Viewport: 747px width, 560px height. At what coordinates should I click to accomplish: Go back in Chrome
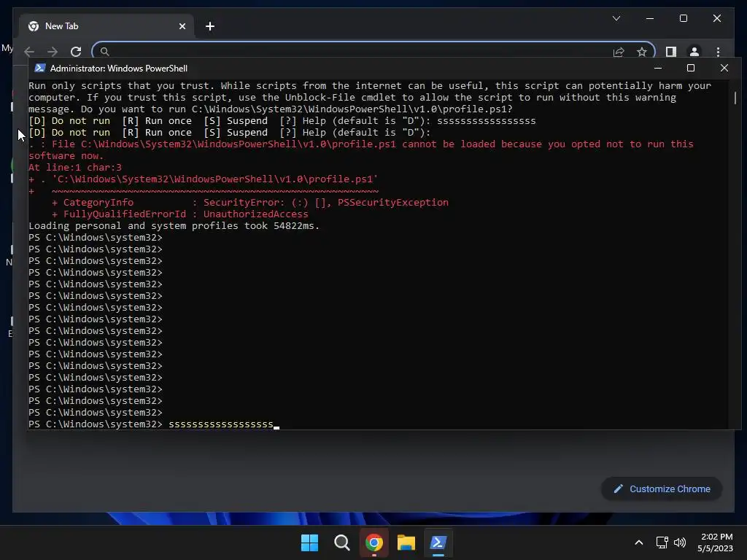pyautogui.click(x=29, y=52)
